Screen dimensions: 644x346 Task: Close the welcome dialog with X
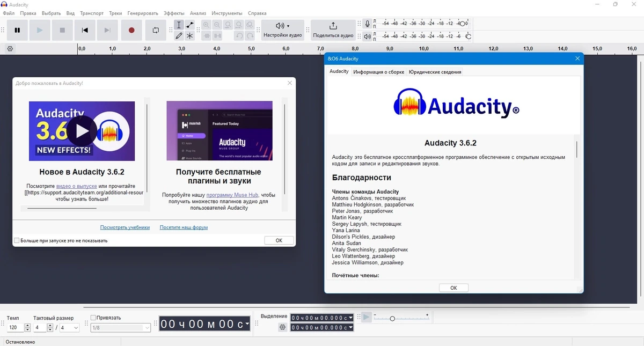[x=290, y=83]
